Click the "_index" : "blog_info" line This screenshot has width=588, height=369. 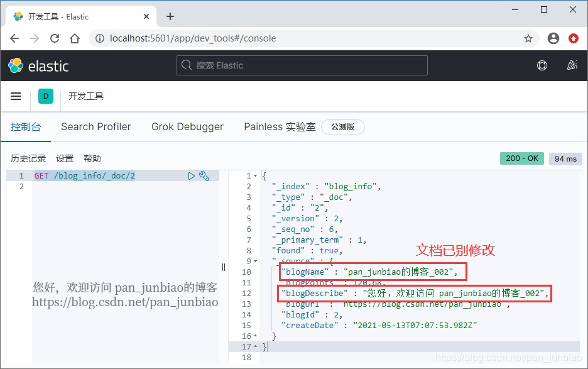(326, 186)
